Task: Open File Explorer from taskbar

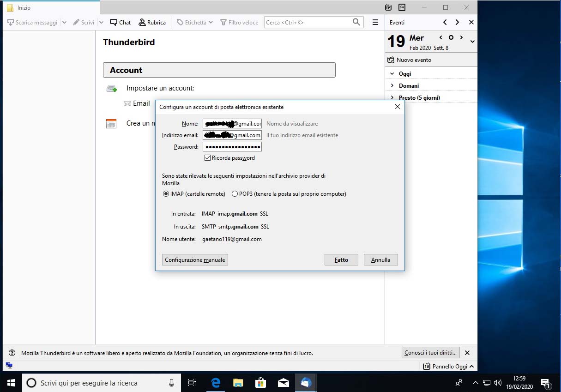Action: pyautogui.click(x=238, y=383)
